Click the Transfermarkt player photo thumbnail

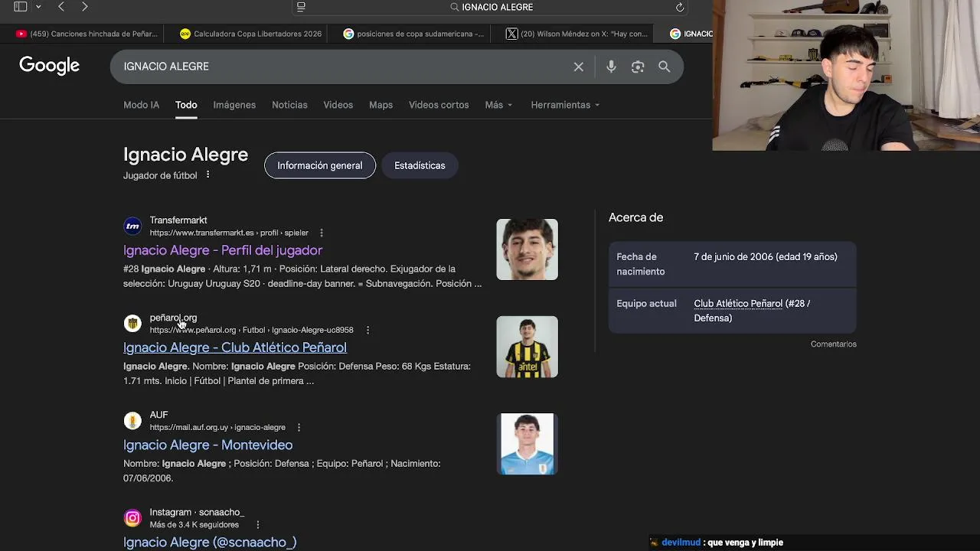527,249
